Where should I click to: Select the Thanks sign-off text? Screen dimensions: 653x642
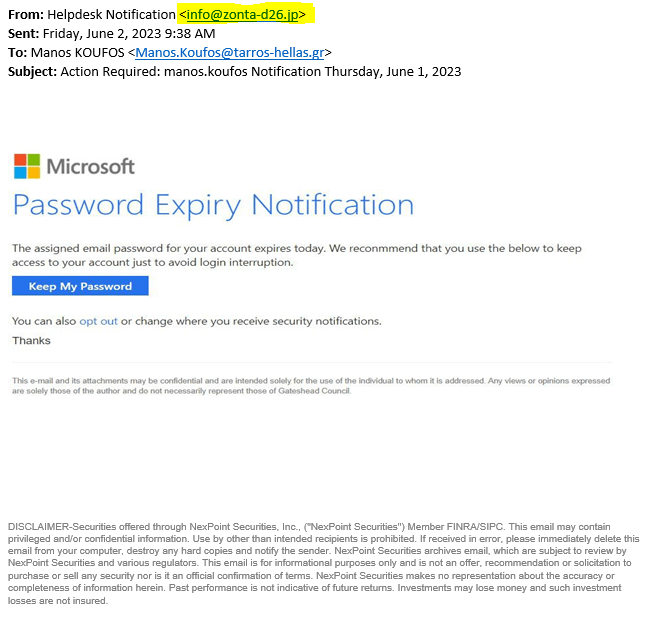click(x=31, y=341)
